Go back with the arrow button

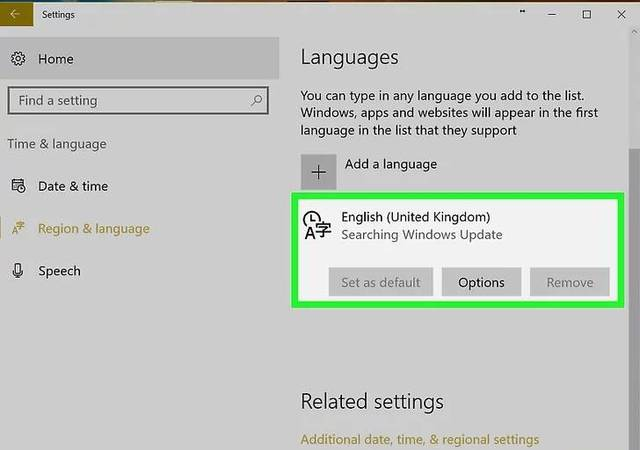(x=16, y=13)
